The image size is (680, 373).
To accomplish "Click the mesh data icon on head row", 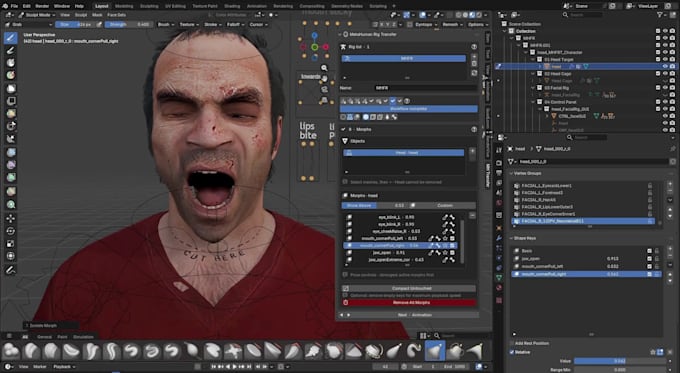I will click(586, 66).
